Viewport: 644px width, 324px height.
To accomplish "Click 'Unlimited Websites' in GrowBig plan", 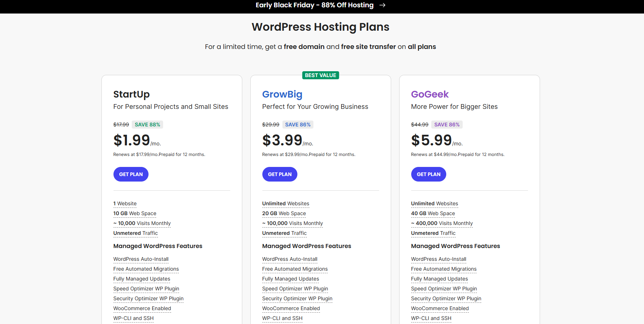I will [286, 203].
